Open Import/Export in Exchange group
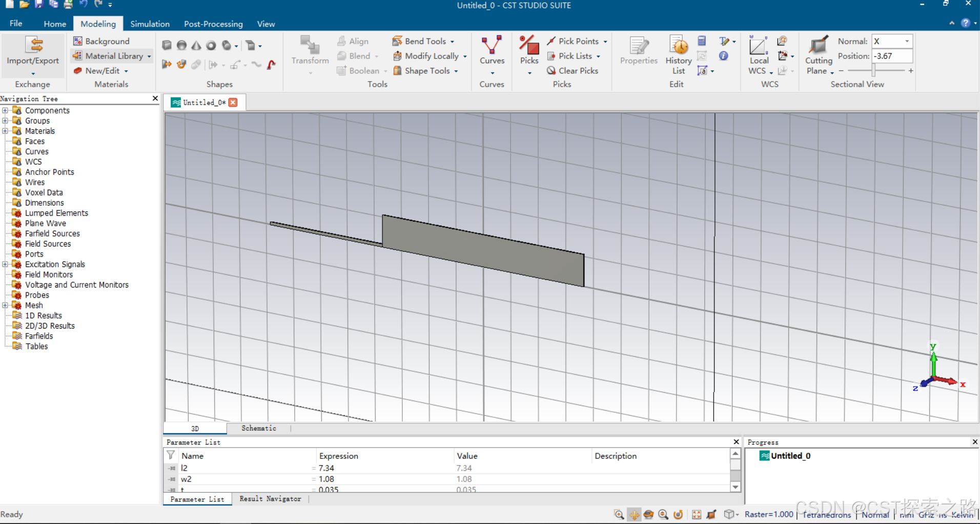This screenshot has height=524, width=980. (33, 55)
